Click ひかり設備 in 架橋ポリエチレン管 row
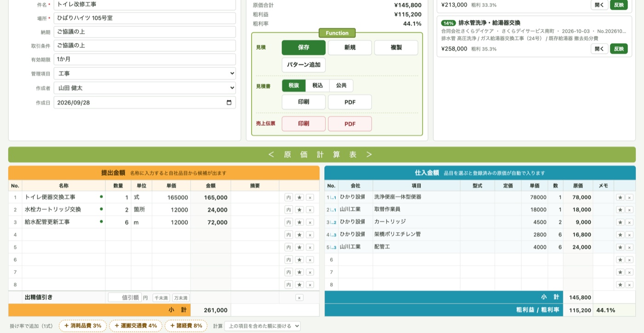644x333 pixels. pos(352,234)
